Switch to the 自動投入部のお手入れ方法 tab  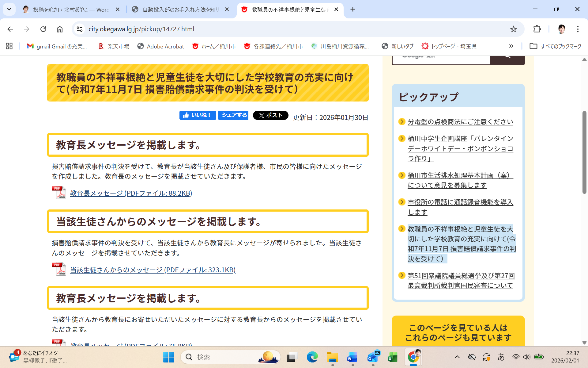(181, 10)
